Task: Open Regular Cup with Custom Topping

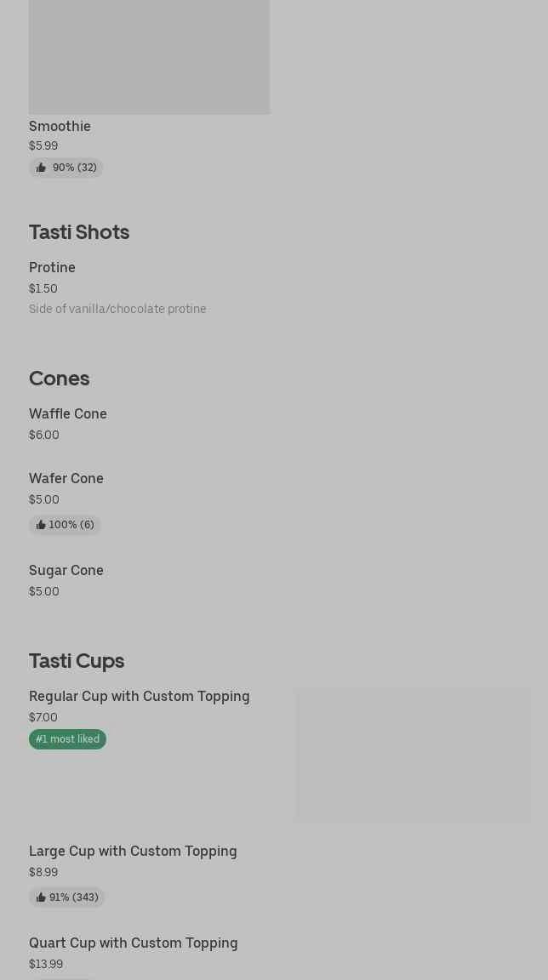Action: [x=140, y=696]
